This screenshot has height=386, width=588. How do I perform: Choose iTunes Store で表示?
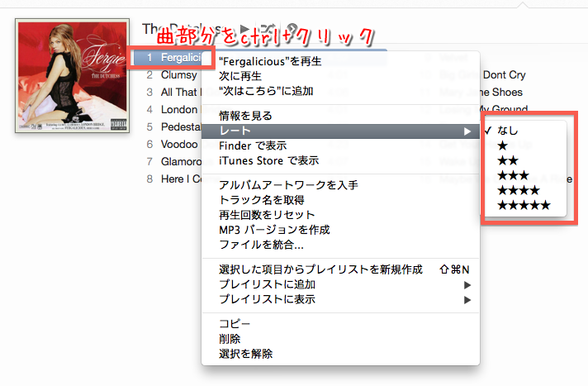coord(340,160)
